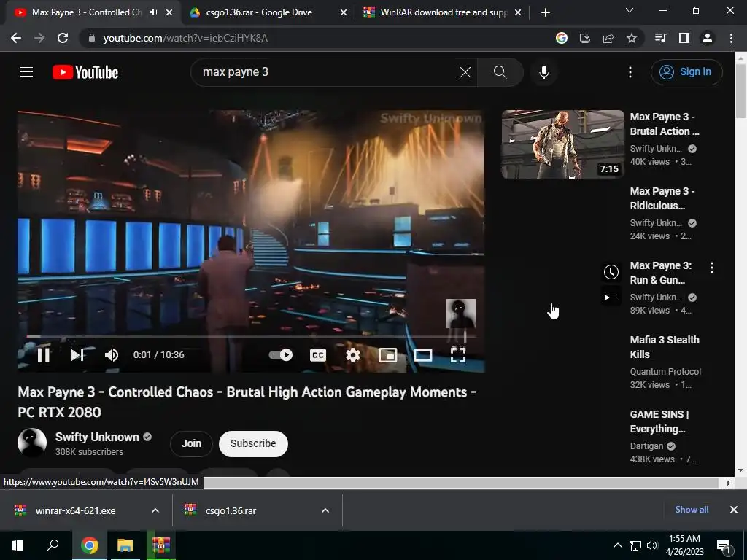Go back to previous page
This screenshot has width=747, height=560.
(16, 38)
